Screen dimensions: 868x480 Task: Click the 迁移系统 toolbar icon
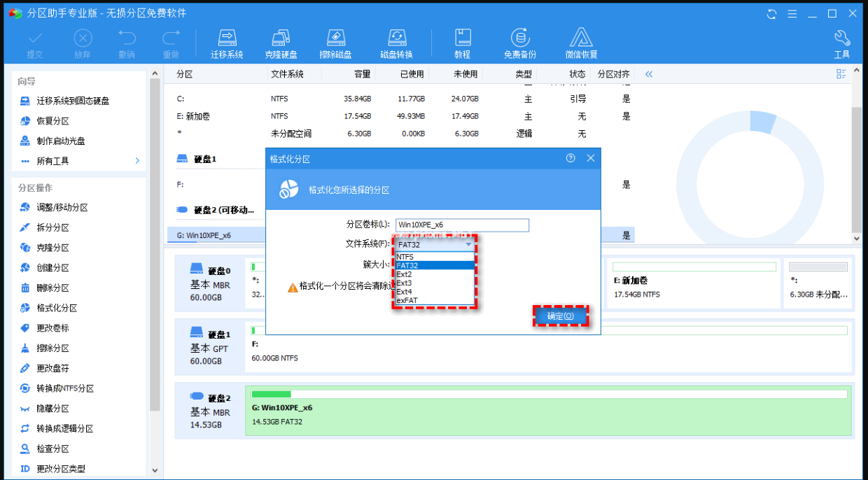pyautogui.click(x=227, y=43)
